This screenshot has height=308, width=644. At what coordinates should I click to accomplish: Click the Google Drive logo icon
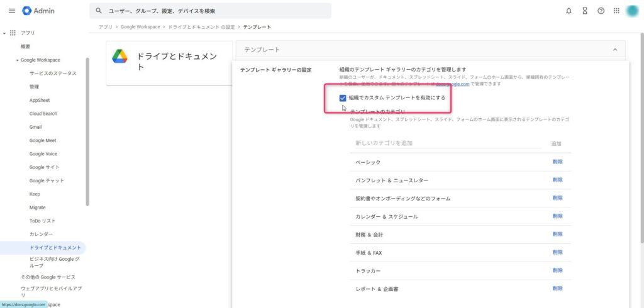pyautogui.click(x=119, y=57)
